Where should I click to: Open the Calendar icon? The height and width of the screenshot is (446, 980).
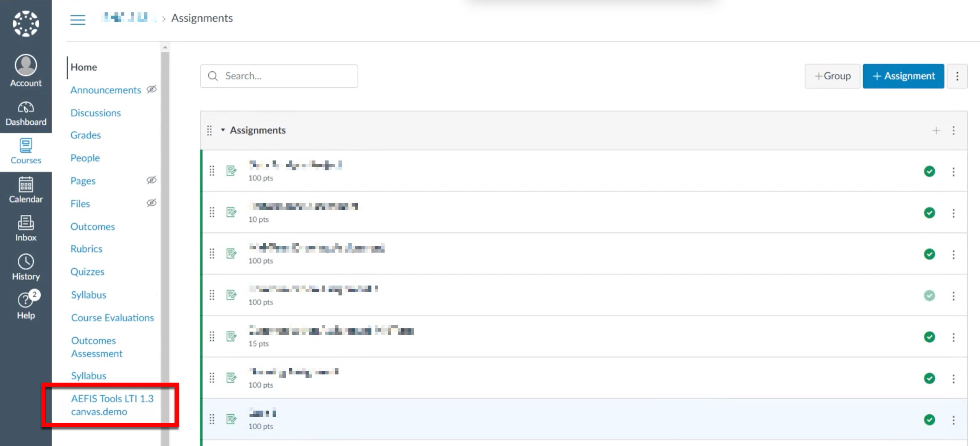[x=26, y=190]
